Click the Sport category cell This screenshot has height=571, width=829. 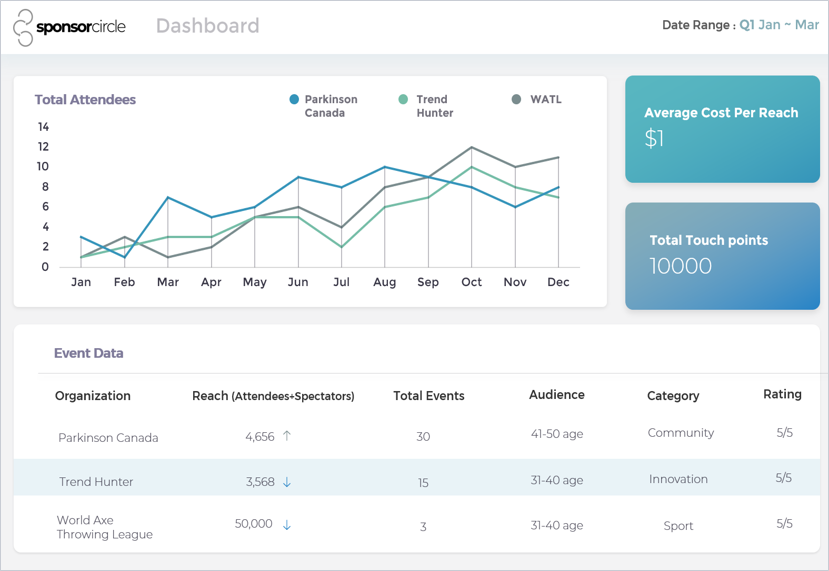coord(678,526)
